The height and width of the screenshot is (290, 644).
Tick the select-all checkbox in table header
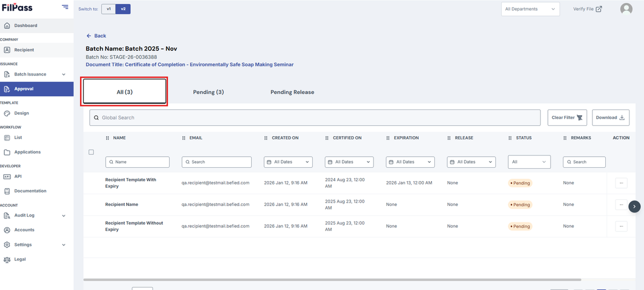click(91, 152)
